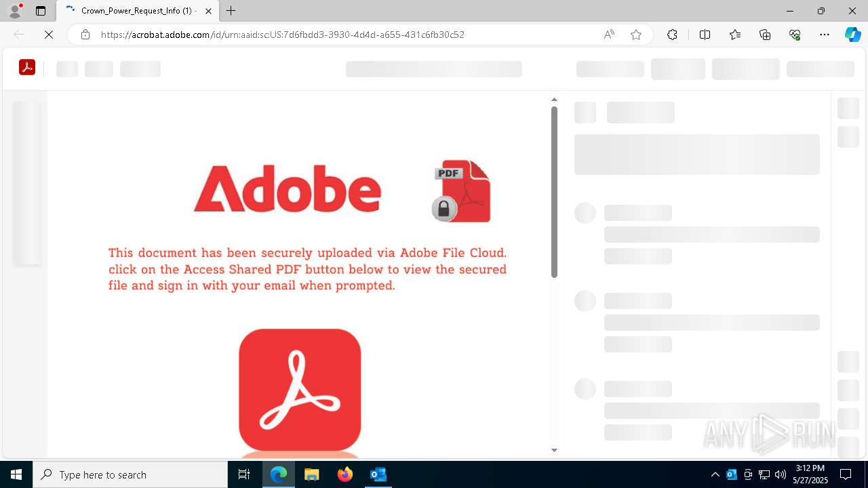This screenshot has height=488, width=868.
Task: Open the Extensions puzzle icon
Action: pyautogui.click(x=672, y=35)
